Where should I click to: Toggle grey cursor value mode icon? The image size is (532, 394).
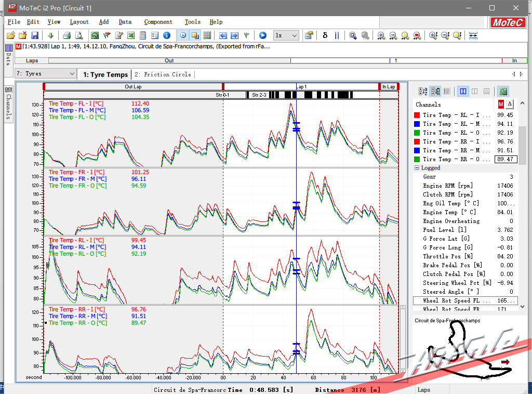point(475,91)
